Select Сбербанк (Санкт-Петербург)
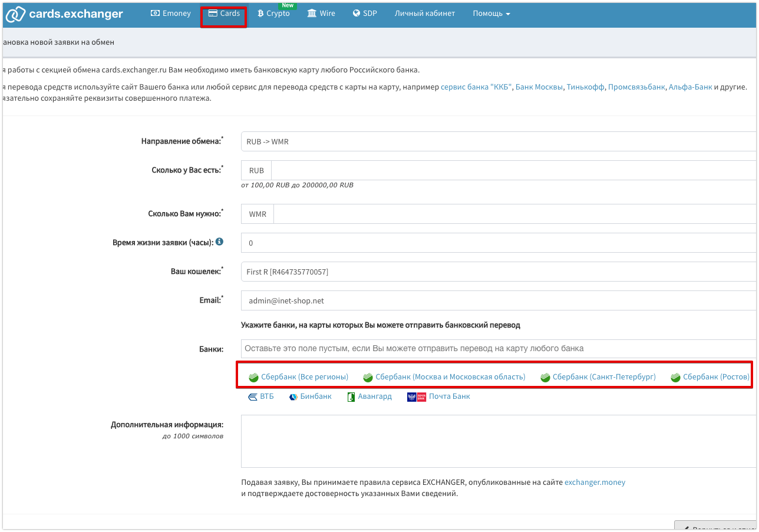The image size is (759, 532). [x=598, y=376]
